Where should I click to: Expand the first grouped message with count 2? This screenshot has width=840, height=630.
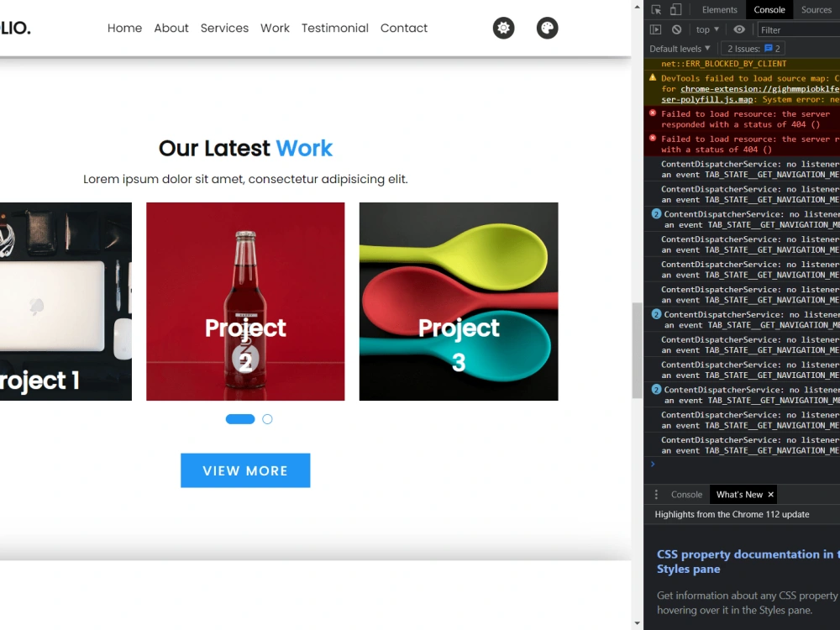click(x=656, y=213)
